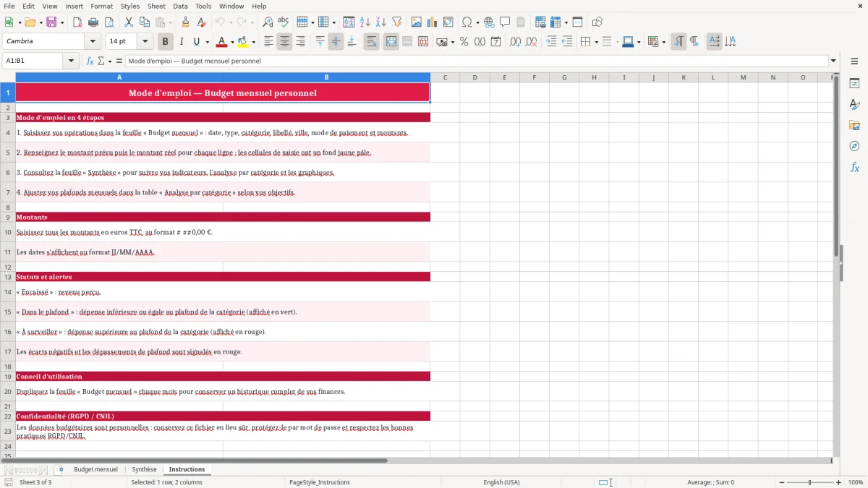Click the Insert Comment speech bubble icon
This screenshot has width=868, height=488.
(x=505, y=22)
